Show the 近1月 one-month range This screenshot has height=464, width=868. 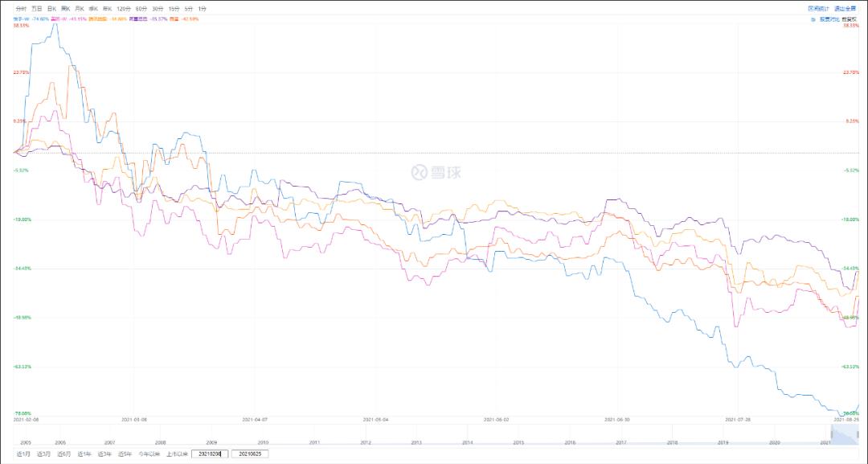[24, 454]
